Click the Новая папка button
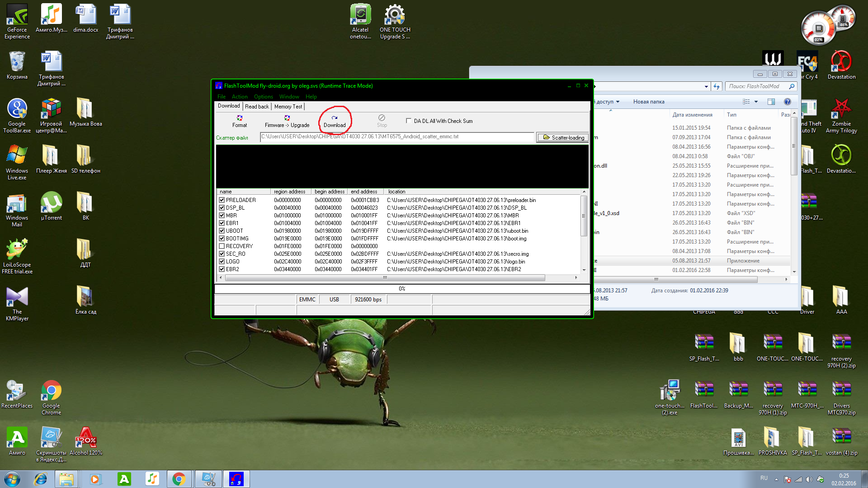868x488 pixels. pos(648,102)
